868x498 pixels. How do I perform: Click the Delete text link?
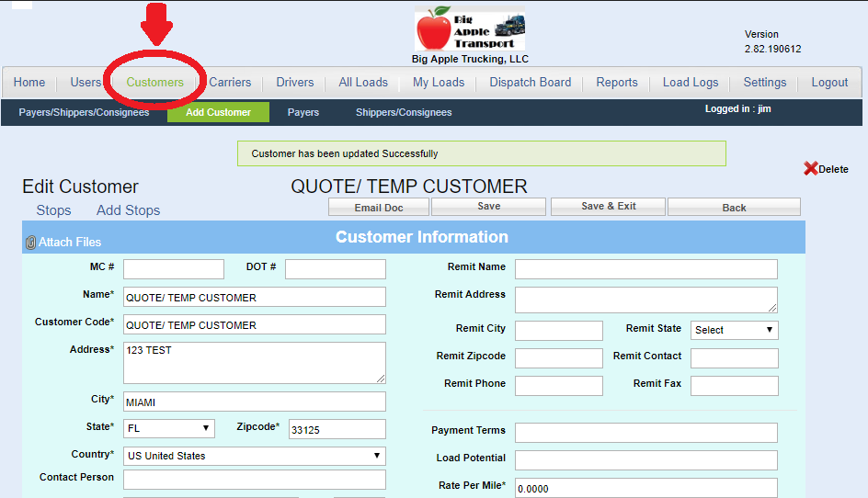[833, 169]
